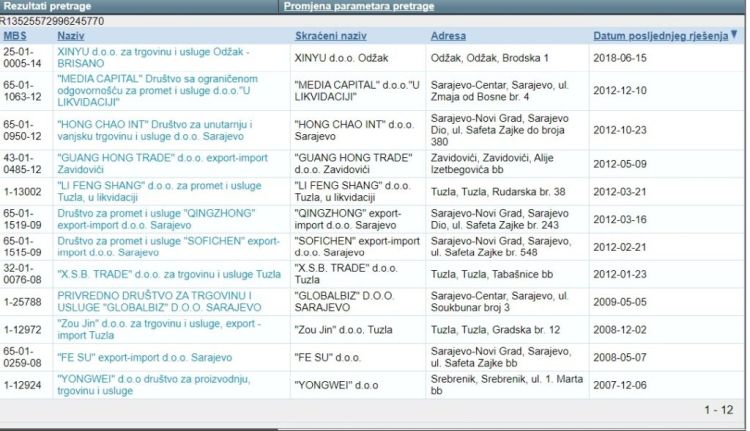
Task: Open "FE SU" export-import d.o.o. Sarajevo link
Action: [144, 357]
